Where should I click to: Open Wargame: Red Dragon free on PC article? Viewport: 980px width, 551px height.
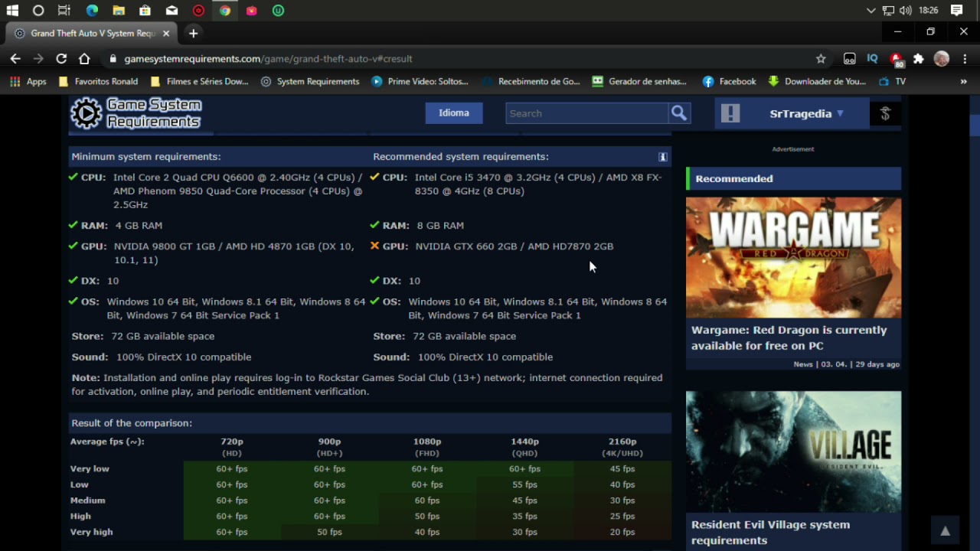pyautogui.click(x=789, y=337)
